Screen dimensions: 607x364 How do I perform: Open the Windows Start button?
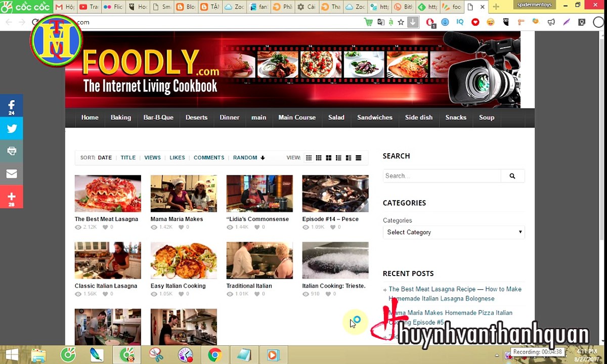click(12, 355)
